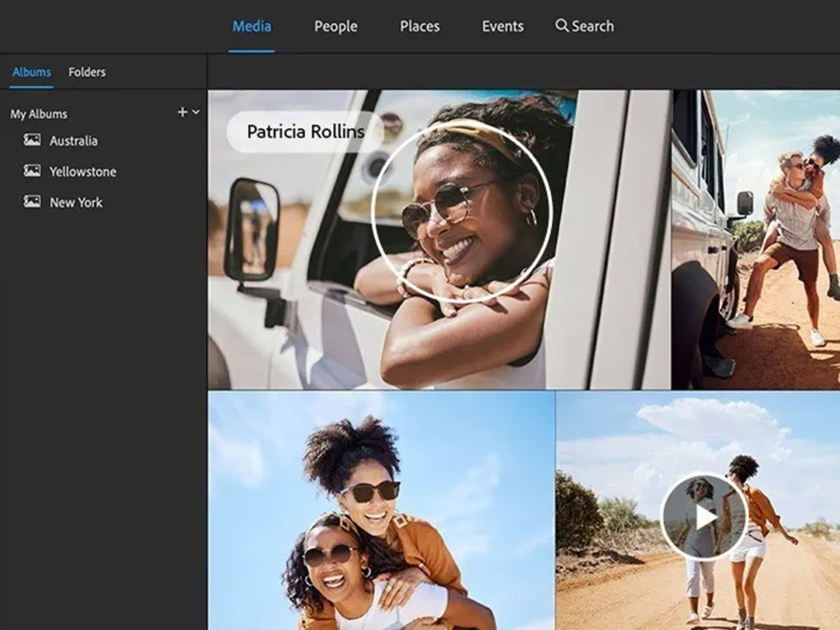Click the Search magnifier icon
The width and height of the screenshot is (840, 630).
(564, 25)
